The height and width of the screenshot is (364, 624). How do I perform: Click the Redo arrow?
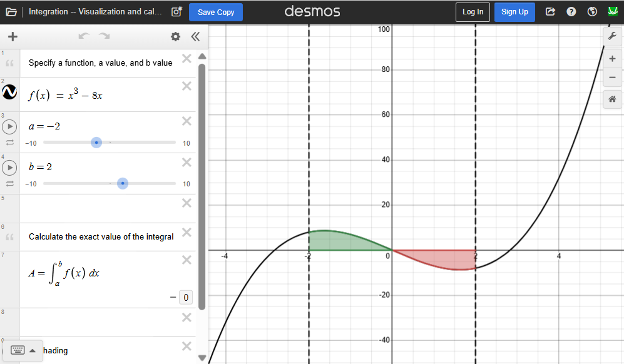coord(105,36)
